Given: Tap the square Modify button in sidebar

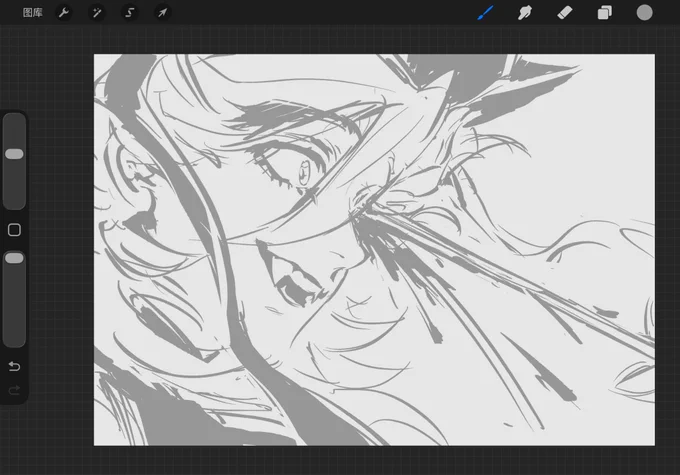Looking at the screenshot, I should point(14,230).
